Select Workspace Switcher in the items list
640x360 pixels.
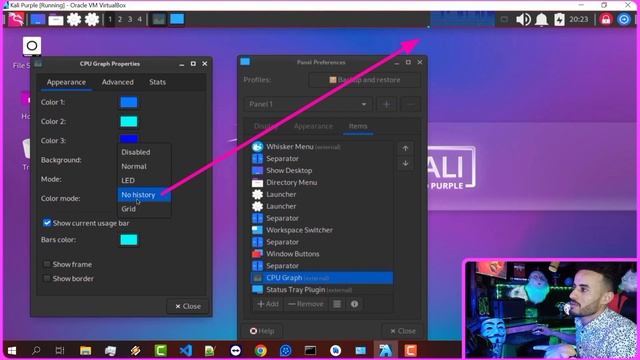pyautogui.click(x=322, y=230)
